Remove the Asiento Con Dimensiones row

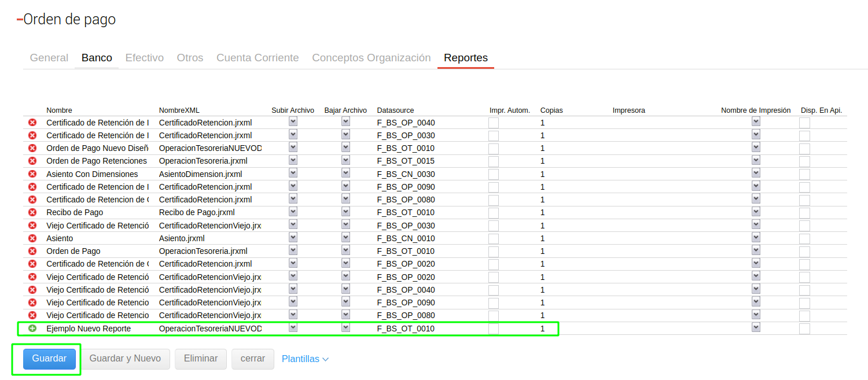tap(32, 174)
